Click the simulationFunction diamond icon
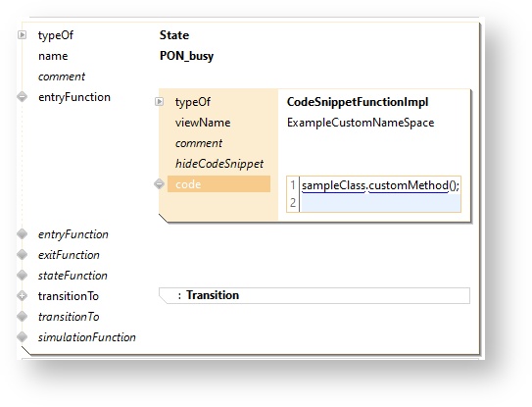 tap(23, 337)
